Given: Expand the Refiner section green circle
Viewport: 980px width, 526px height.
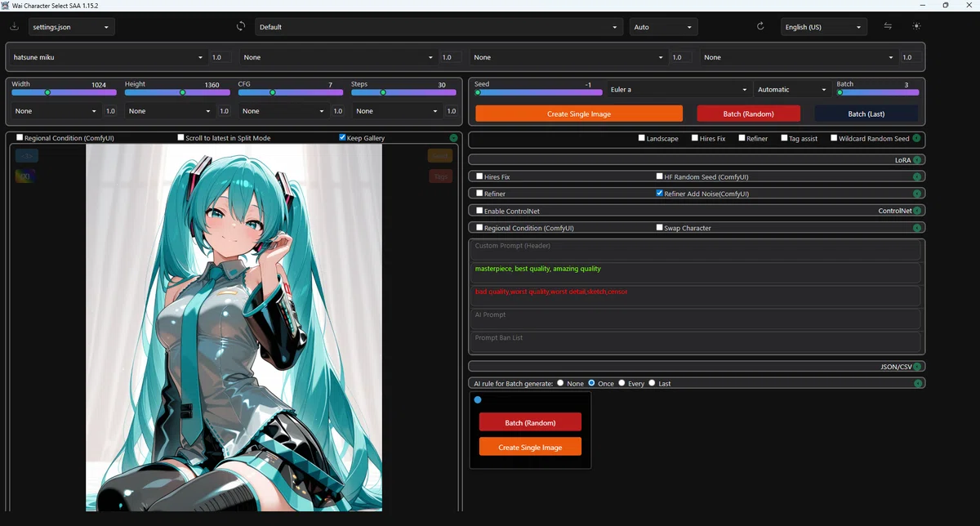Looking at the screenshot, I should [x=917, y=194].
